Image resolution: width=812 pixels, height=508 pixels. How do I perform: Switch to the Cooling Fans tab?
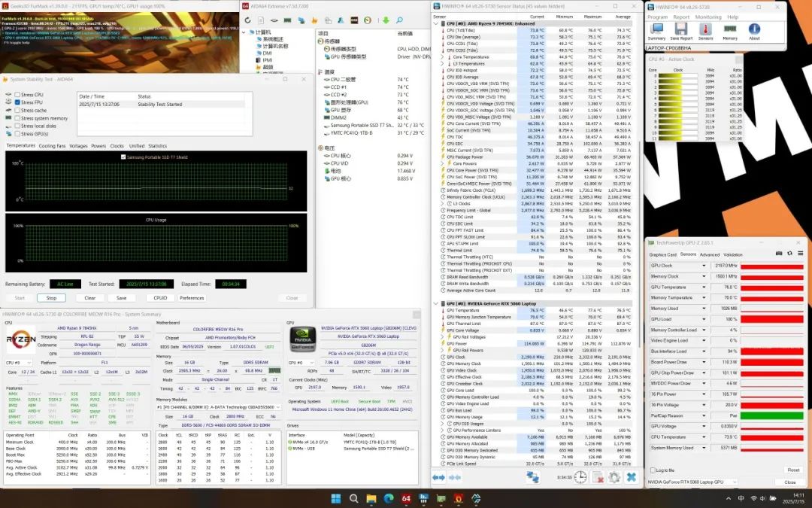click(x=53, y=146)
